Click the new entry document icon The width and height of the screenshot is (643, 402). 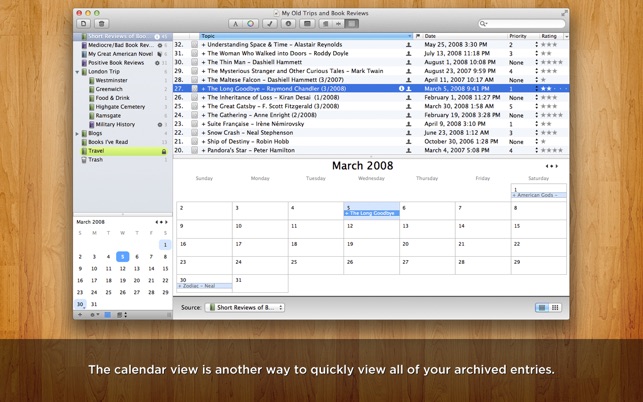[x=83, y=24]
